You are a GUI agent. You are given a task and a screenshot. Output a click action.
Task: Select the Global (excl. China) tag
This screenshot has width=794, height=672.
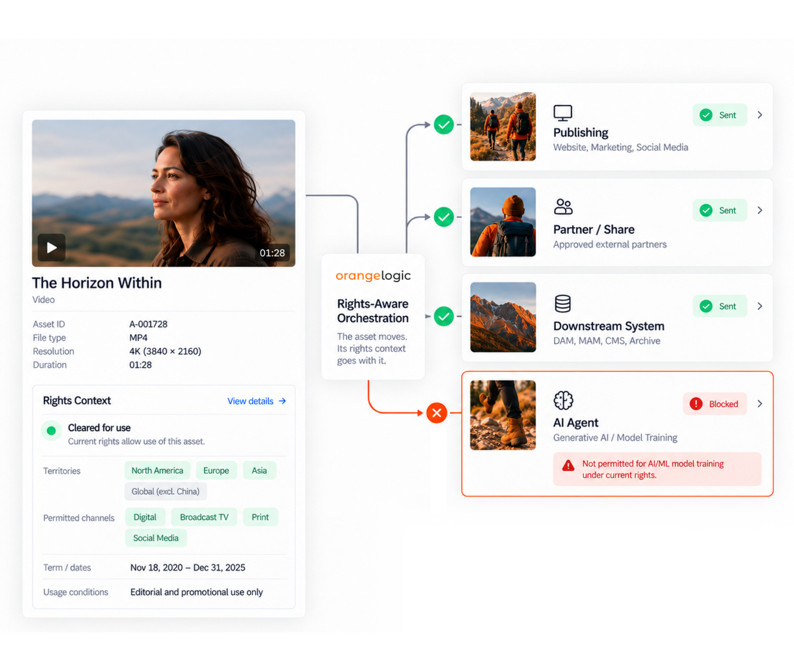(166, 491)
